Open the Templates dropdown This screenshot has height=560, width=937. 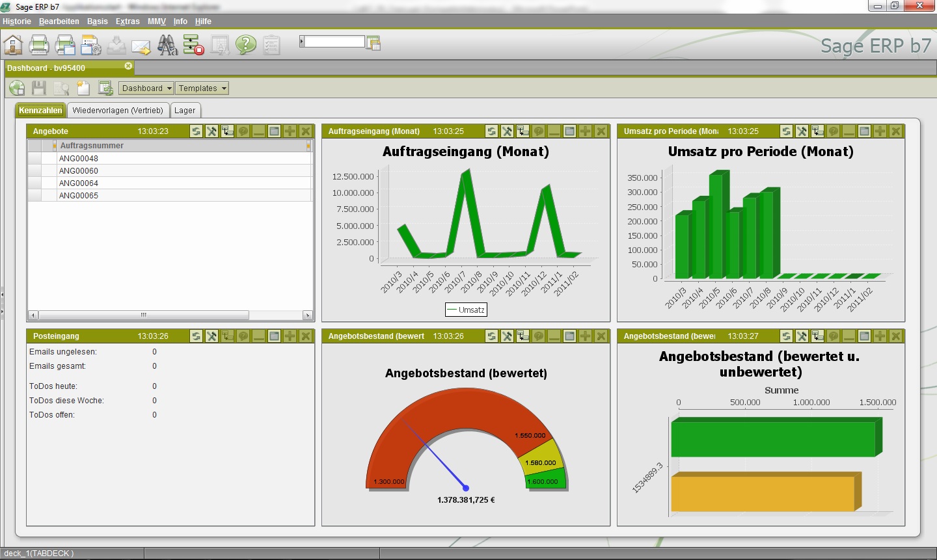point(202,88)
